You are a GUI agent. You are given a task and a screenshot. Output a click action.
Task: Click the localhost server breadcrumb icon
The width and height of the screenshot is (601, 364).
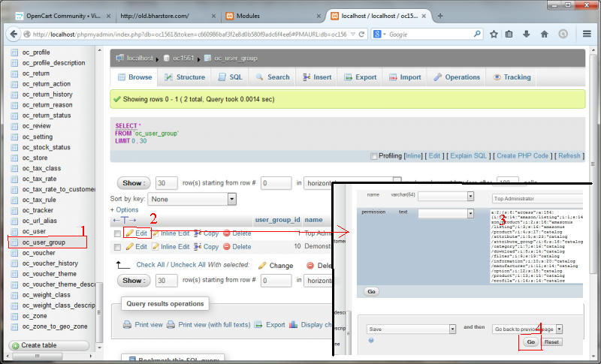[120, 58]
